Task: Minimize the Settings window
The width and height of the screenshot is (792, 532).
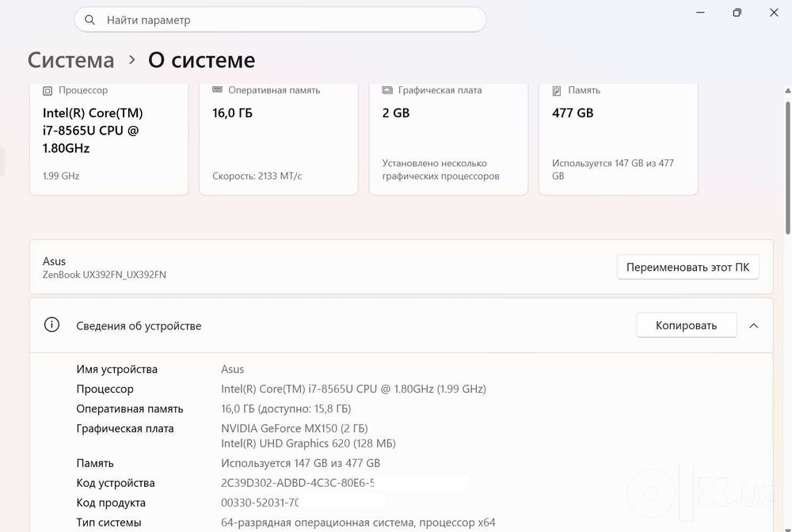Action: [700, 13]
